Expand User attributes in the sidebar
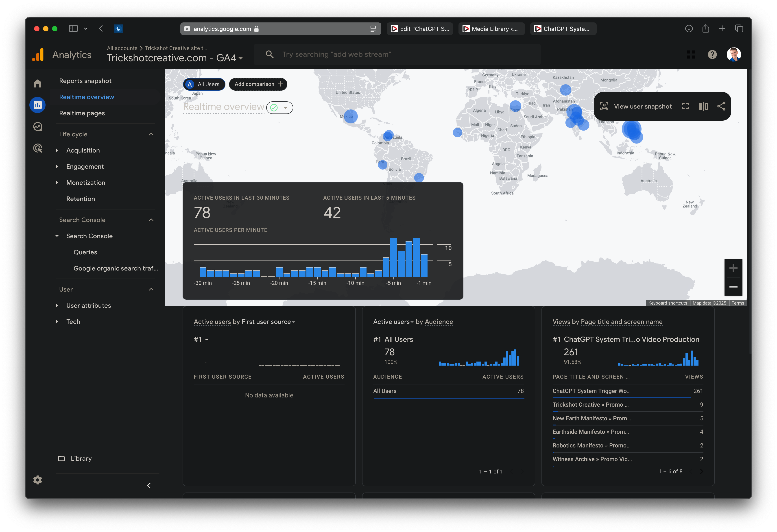The image size is (777, 532). coord(57,306)
